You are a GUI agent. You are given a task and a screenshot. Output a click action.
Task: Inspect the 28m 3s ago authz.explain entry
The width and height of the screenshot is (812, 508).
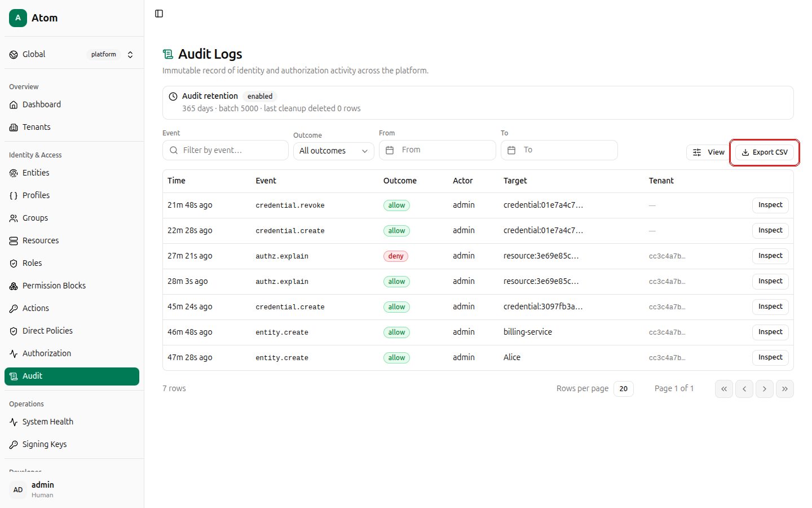(770, 282)
